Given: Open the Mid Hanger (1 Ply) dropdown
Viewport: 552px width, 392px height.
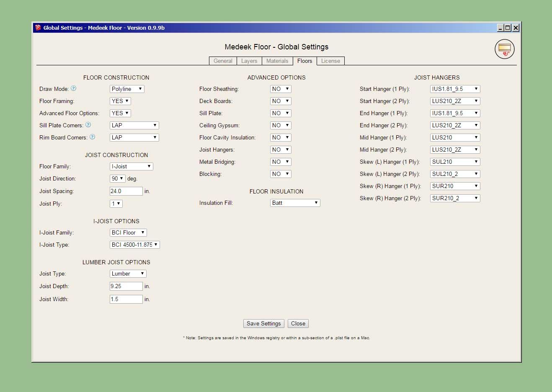Looking at the screenshot, I should pos(455,137).
